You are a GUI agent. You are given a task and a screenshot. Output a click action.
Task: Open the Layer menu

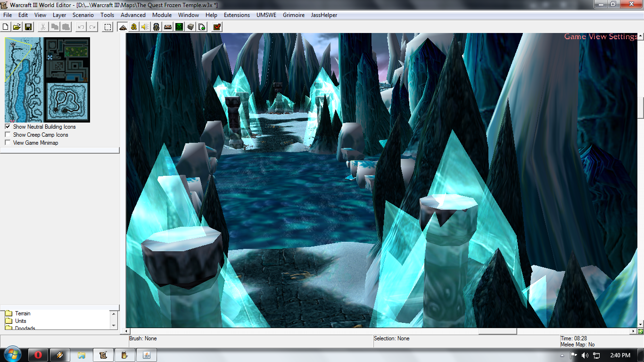click(59, 15)
